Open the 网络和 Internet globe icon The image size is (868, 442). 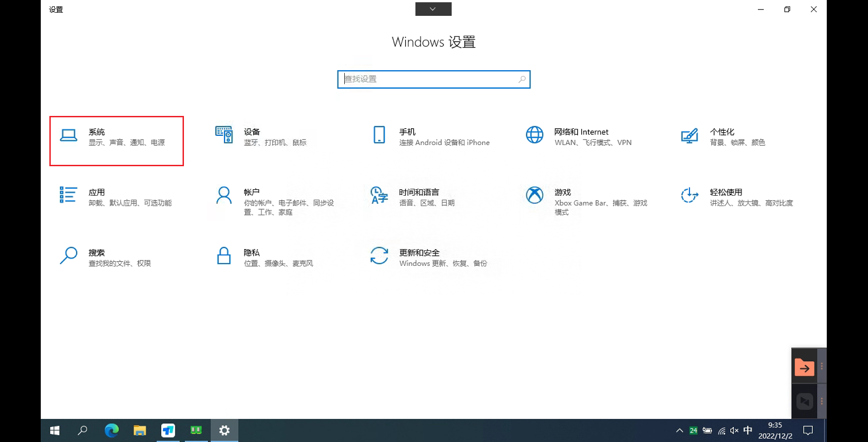pyautogui.click(x=535, y=135)
